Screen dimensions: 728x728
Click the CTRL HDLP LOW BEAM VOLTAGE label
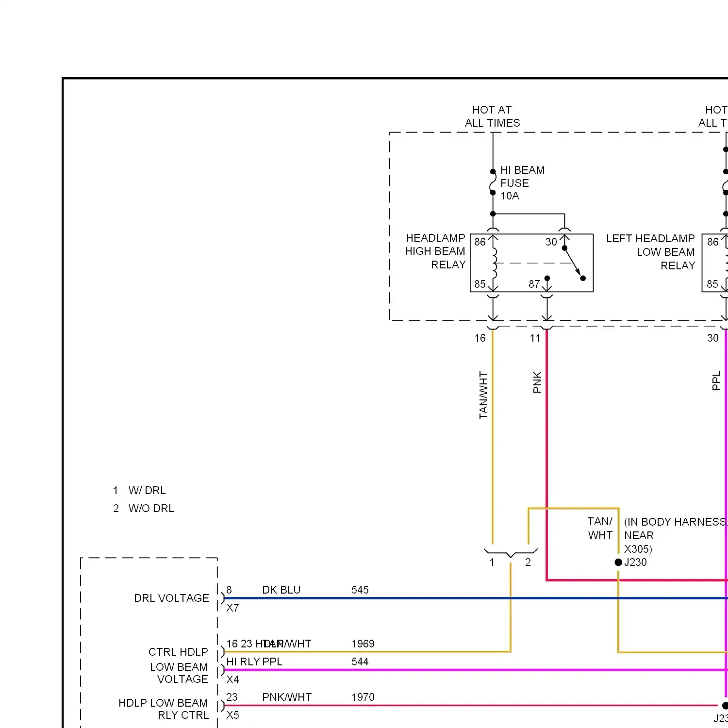click(178, 665)
